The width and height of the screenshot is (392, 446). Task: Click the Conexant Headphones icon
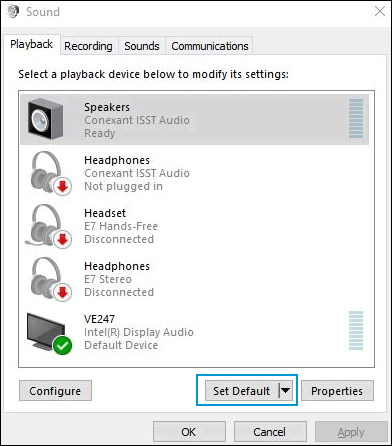[50, 173]
